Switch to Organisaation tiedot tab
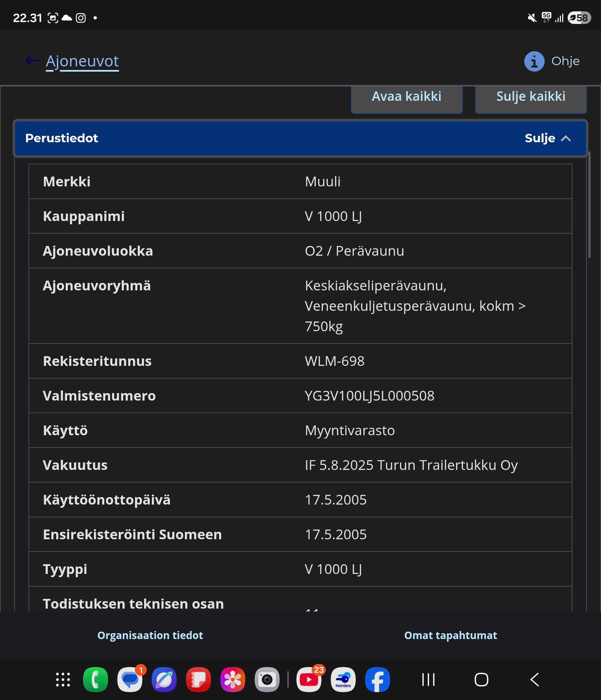The image size is (601, 700). tap(150, 636)
